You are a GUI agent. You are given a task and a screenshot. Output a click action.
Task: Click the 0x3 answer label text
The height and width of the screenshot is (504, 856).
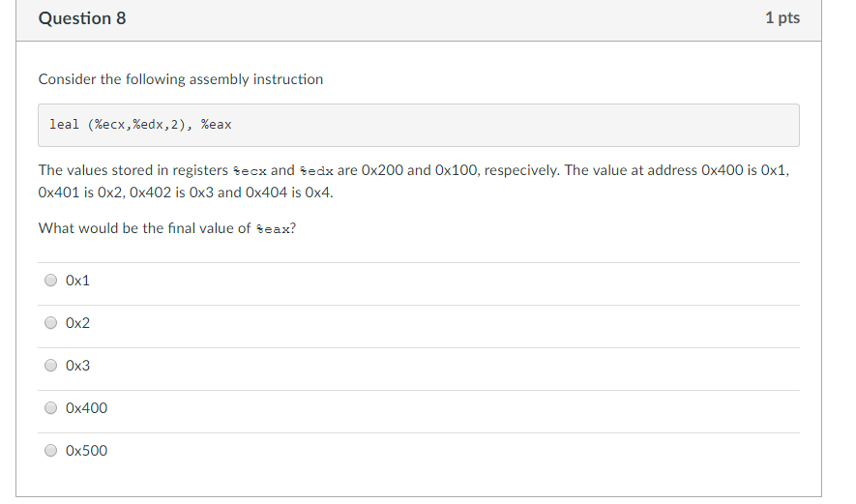(x=78, y=366)
